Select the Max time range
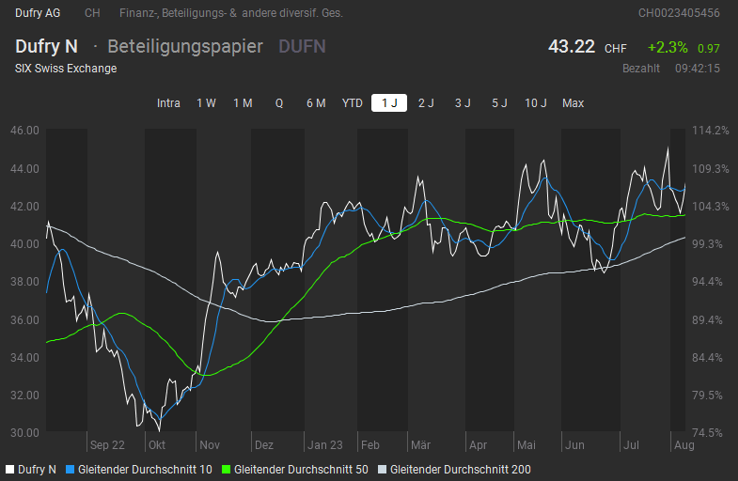Image resolution: width=738 pixels, height=481 pixels. pyautogui.click(x=573, y=103)
